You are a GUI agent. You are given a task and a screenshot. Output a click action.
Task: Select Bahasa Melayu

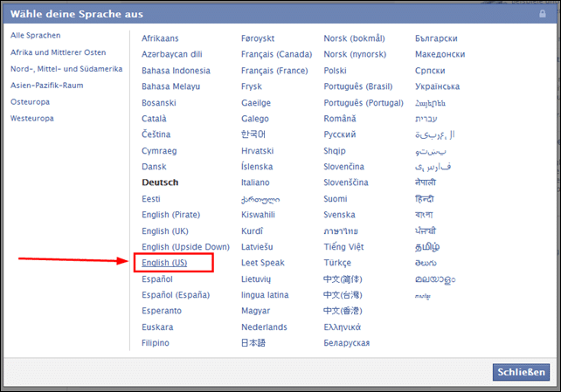(x=170, y=86)
